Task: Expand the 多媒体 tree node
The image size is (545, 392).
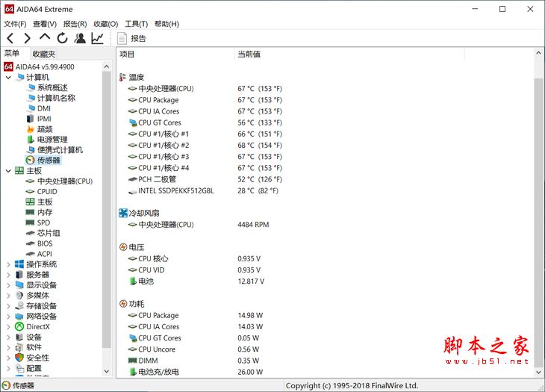Action: [8, 296]
